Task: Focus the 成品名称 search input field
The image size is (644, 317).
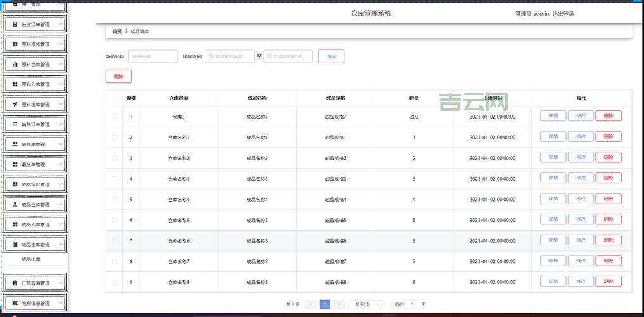Action: [x=153, y=56]
